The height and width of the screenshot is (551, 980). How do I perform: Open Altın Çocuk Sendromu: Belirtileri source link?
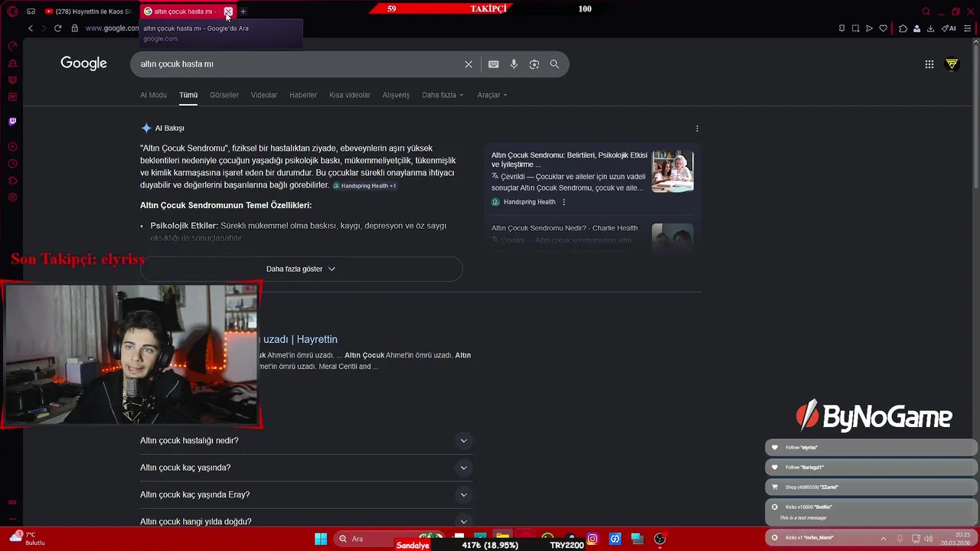(x=569, y=159)
